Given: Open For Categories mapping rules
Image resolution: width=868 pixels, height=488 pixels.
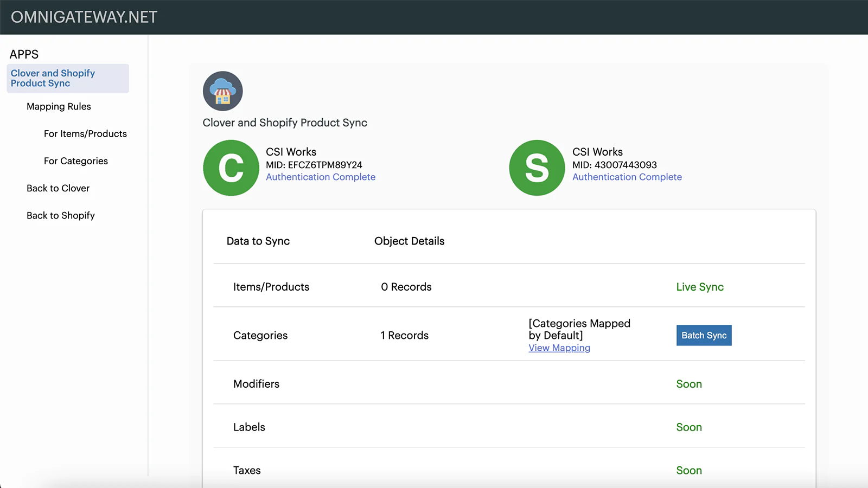Looking at the screenshot, I should click(x=76, y=161).
